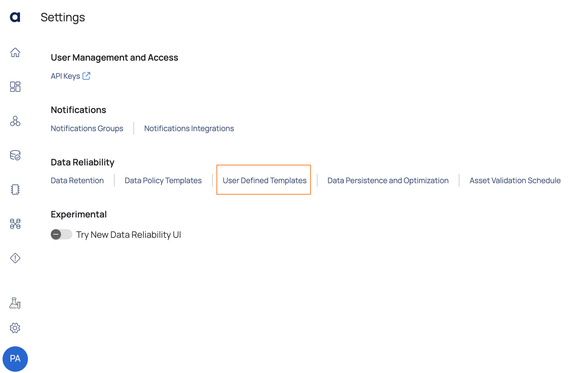Open Notifications Integrations page

[189, 129]
